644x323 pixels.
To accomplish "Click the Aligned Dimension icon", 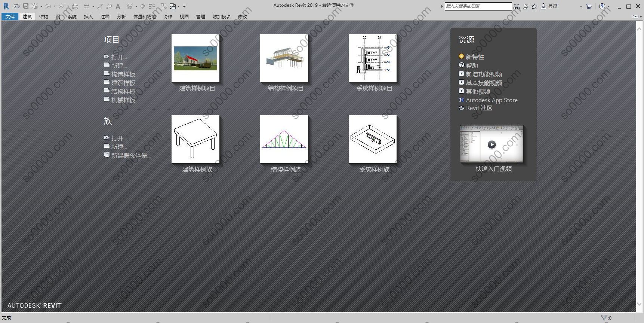I will tap(100, 6).
